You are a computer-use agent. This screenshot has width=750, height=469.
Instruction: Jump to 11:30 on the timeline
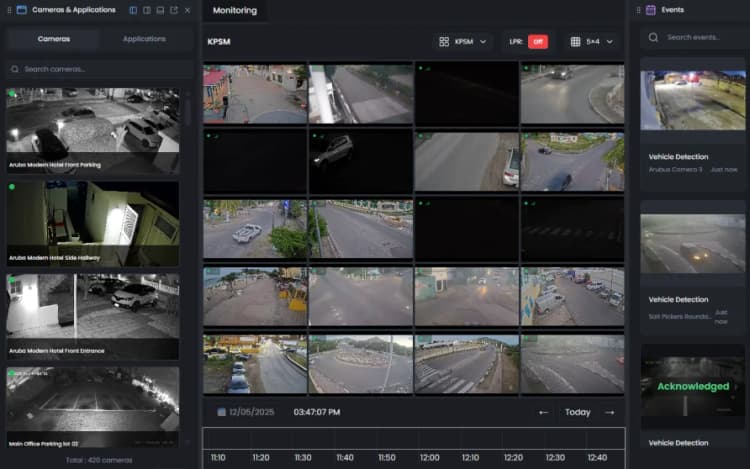click(x=303, y=458)
